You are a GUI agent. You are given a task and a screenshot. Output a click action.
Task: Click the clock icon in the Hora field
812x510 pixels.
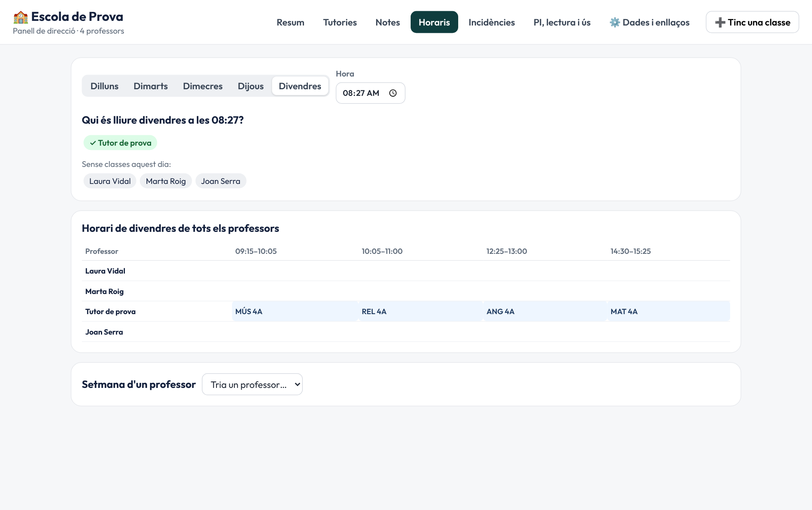click(393, 93)
